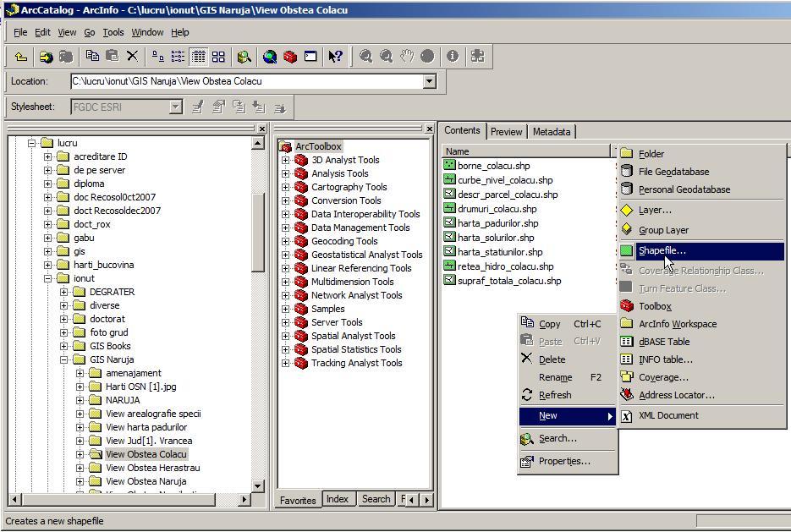Screen dimensions: 791x532
Task: Click the Copy toolbar icon
Action: 92,56
